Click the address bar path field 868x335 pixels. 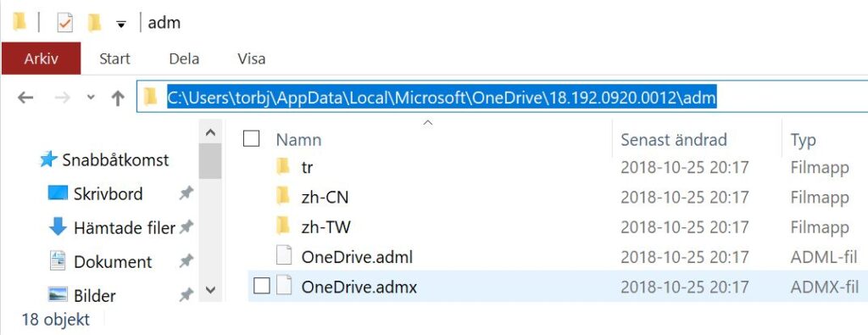pyautogui.click(x=502, y=98)
